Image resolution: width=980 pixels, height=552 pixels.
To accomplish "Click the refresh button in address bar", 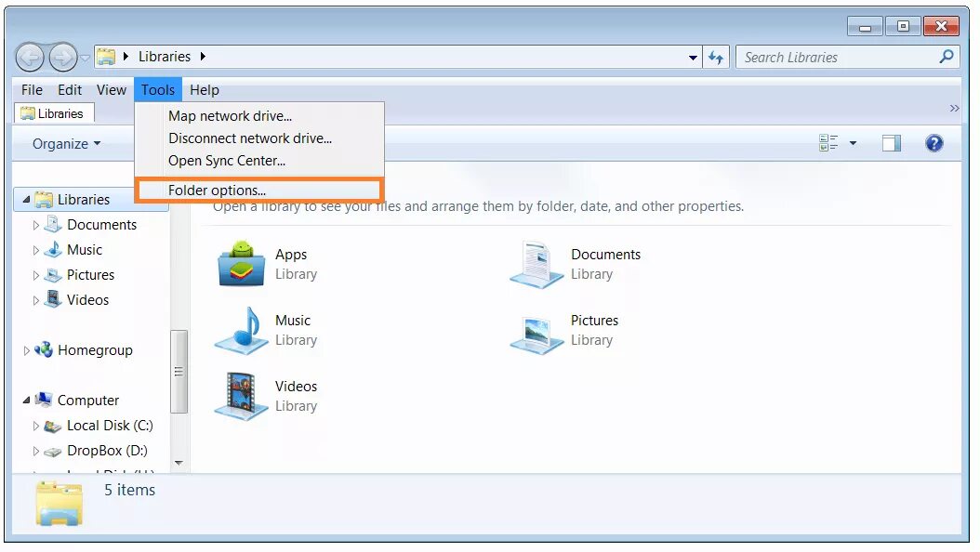I will point(716,58).
